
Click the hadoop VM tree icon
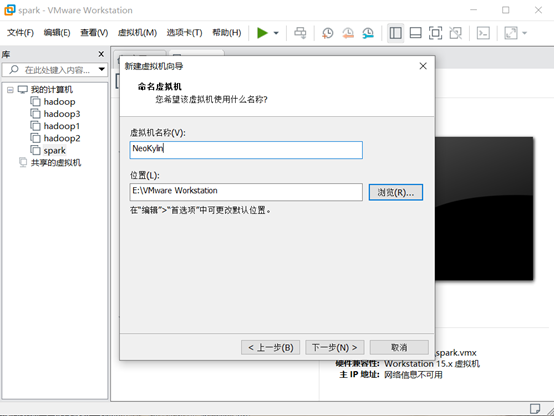[x=35, y=102]
